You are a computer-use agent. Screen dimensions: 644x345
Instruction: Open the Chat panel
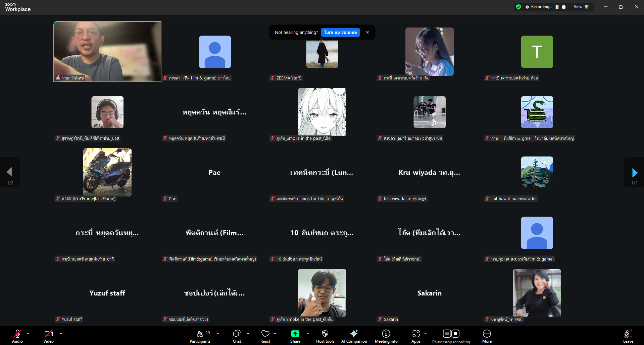coord(237,336)
